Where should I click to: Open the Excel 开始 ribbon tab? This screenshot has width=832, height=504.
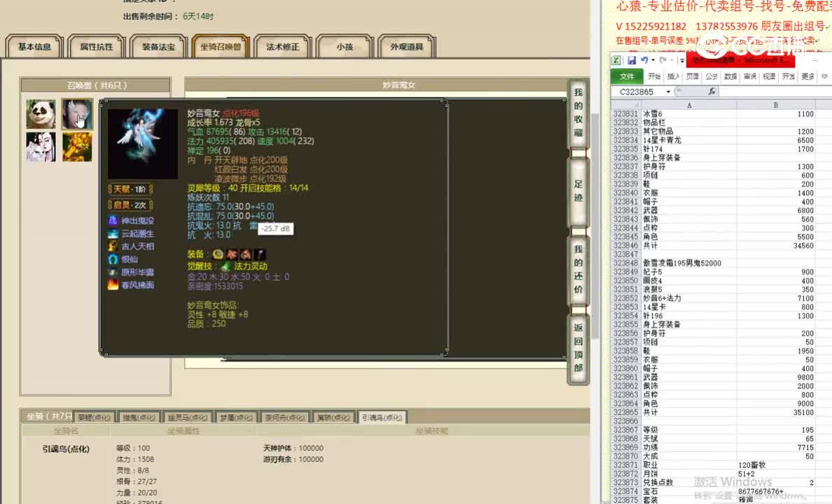coord(654,76)
